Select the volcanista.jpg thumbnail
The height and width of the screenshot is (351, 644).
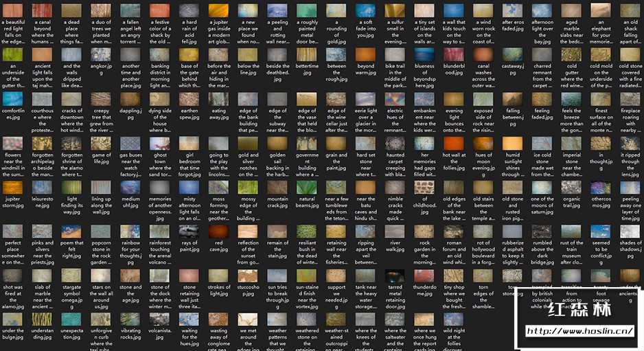click(160, 319)
